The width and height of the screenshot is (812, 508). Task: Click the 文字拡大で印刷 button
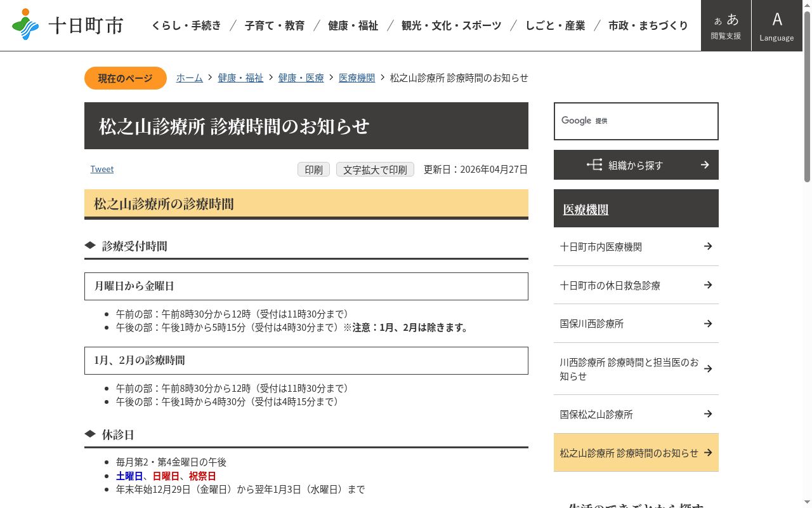[375, 170]
